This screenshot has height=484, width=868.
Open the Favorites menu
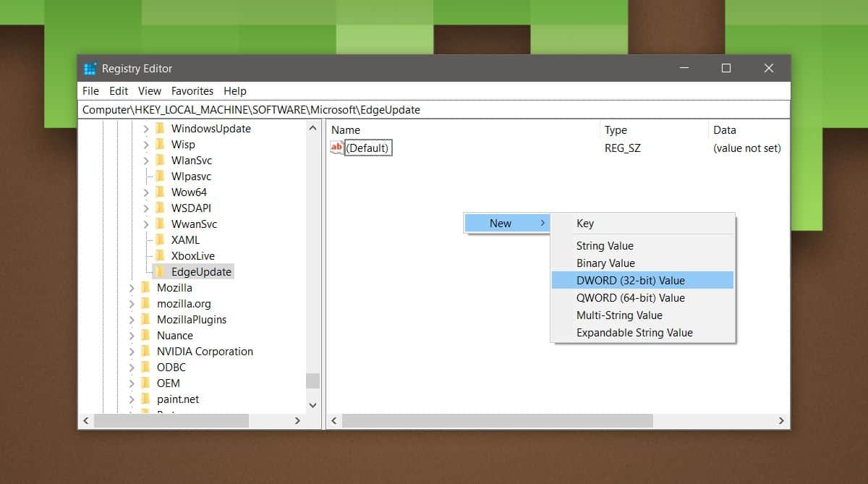(192, 91)
